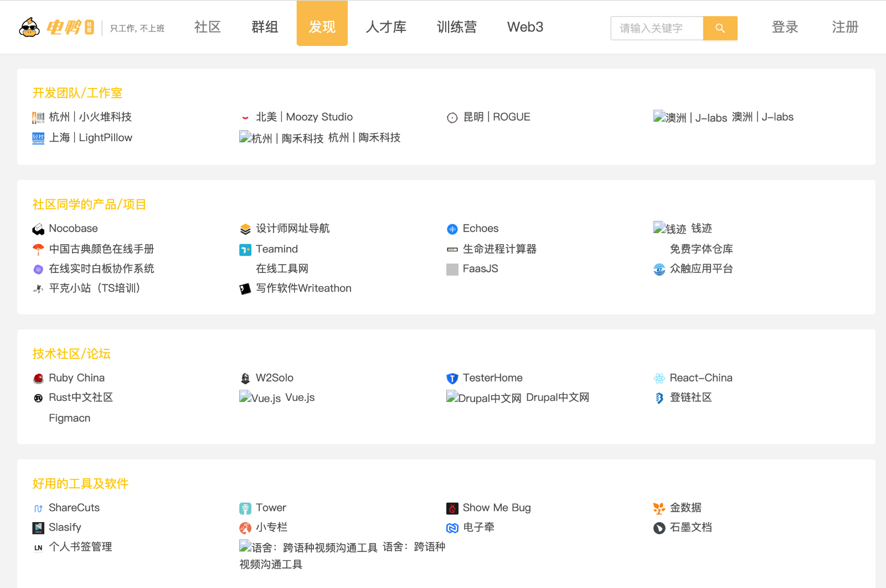Click the 小专栏 orange icon
Image resolution: width=886 pixels, height=588 pixels.
click(245, 528)
